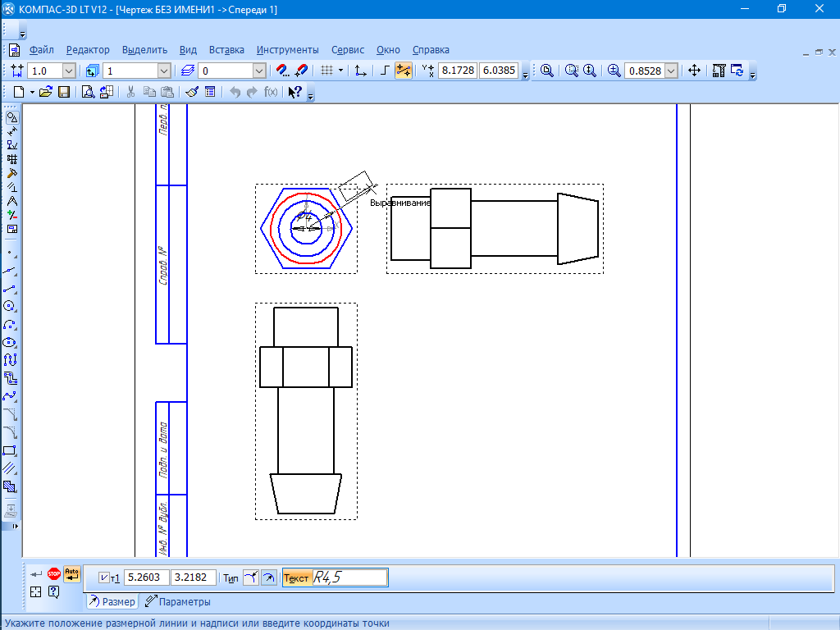This screenshot has height=630, width=840.
Task: Open print preview icon
Action: point(88,92)
